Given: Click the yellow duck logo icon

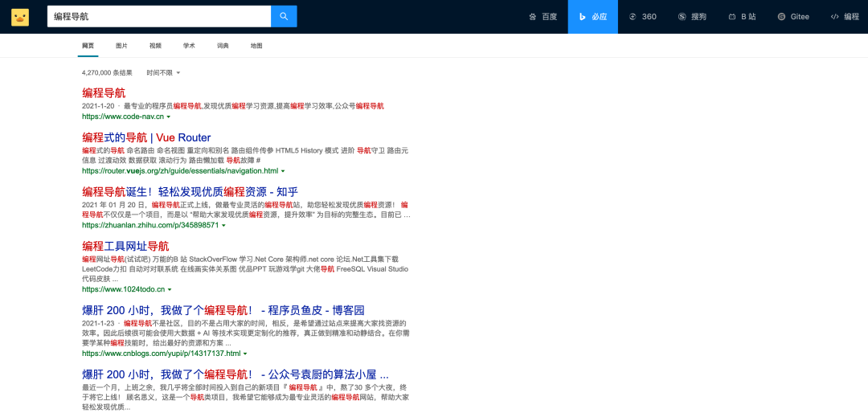Looking at the screenshot, I should click(20, 17).
